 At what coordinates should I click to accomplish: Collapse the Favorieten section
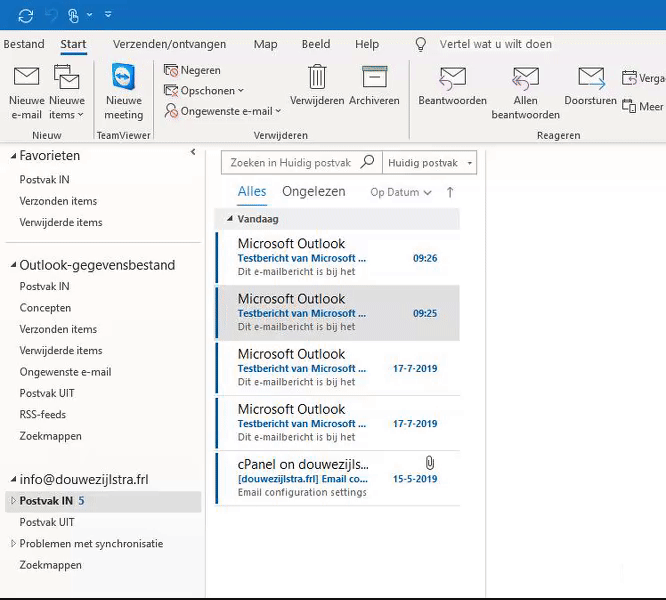[14, 156]
